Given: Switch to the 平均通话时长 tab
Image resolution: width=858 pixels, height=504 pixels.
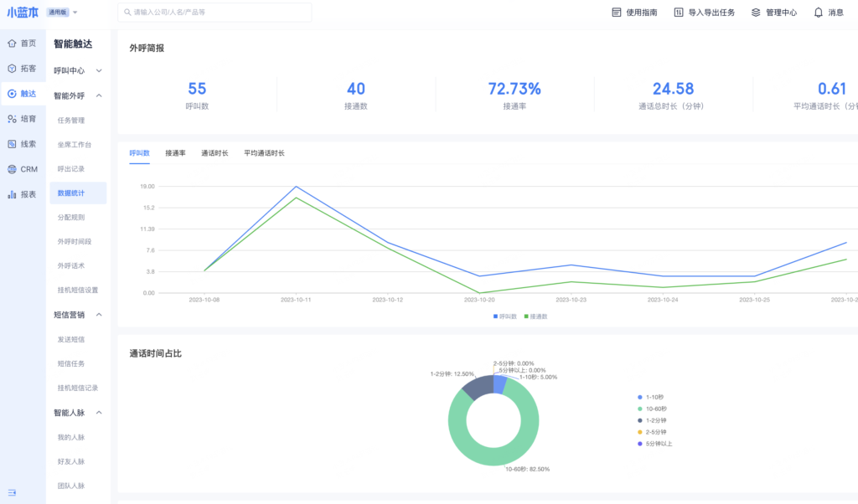Looking at the screenshot, I should pos(264,153).
